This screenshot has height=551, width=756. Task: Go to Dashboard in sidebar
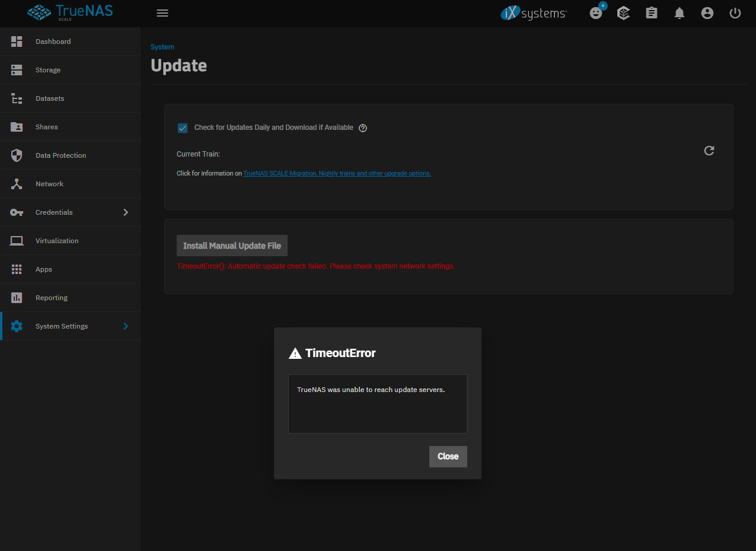pos(70,42)
